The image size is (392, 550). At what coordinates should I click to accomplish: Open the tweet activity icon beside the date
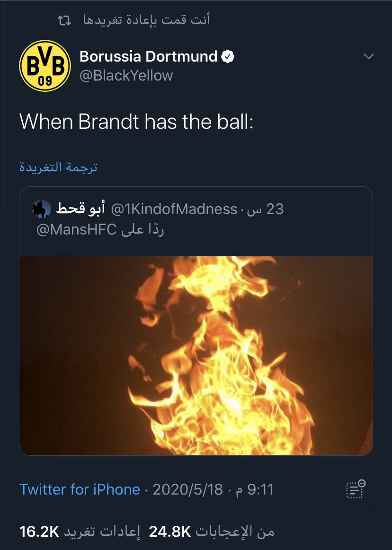pyautogui.click(x=356, y=489)
